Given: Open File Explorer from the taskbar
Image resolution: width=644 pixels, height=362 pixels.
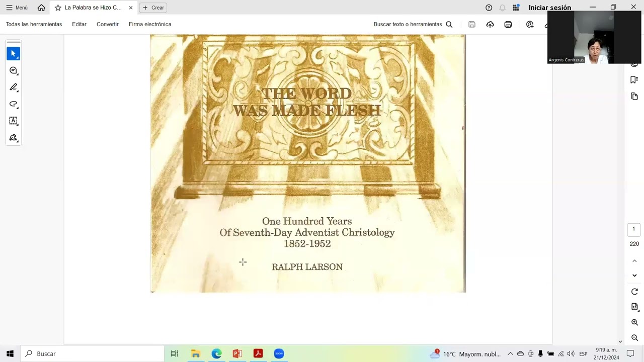Looking at the screenshot, I should pos(196,353).
